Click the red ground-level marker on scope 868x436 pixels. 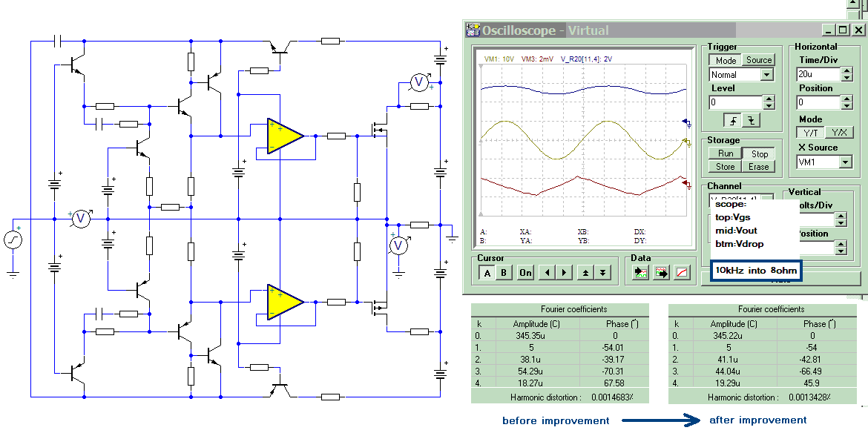pos(687,183)
